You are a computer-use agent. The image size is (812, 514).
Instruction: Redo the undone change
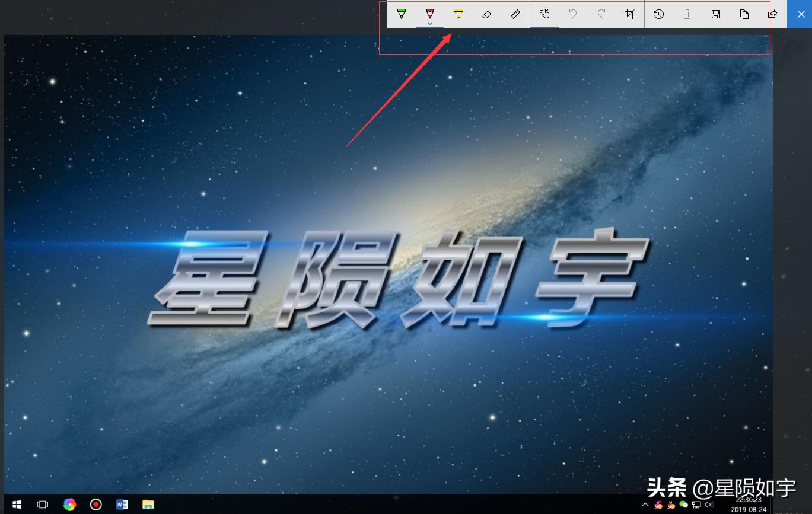click(601, 14)
